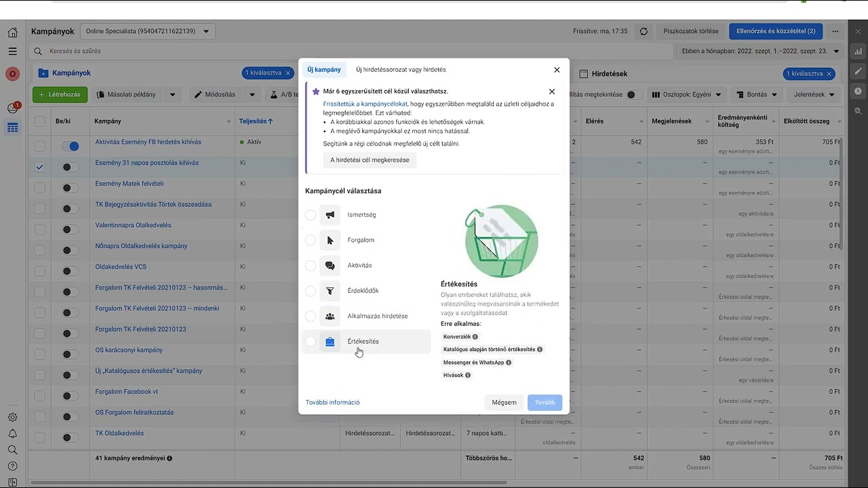Select the Ismertség objective radio button
Viewport: 868px width, 488px height.
(311, 215)
